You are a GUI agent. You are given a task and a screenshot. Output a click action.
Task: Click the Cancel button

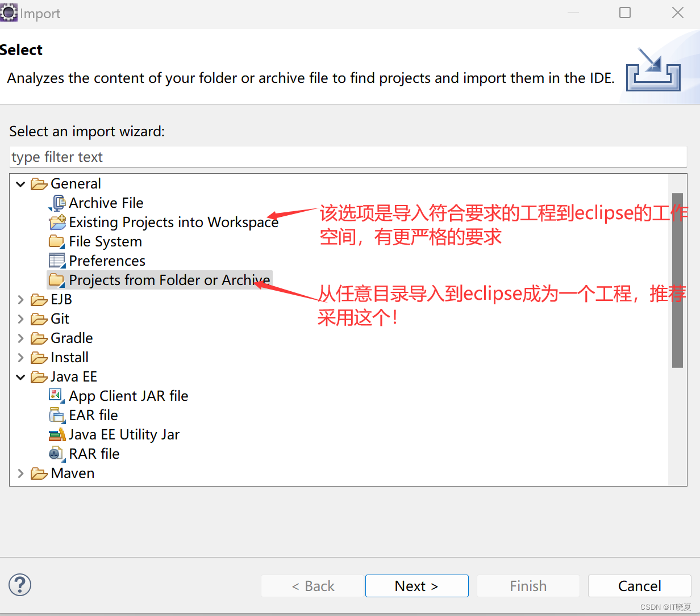[639, 586]
